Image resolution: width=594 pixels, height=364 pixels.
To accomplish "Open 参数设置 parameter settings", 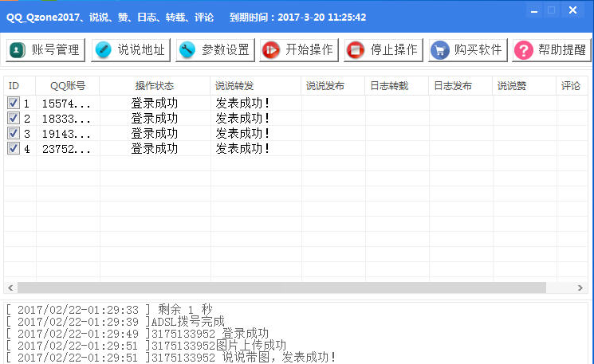I will tap(215, 50).
